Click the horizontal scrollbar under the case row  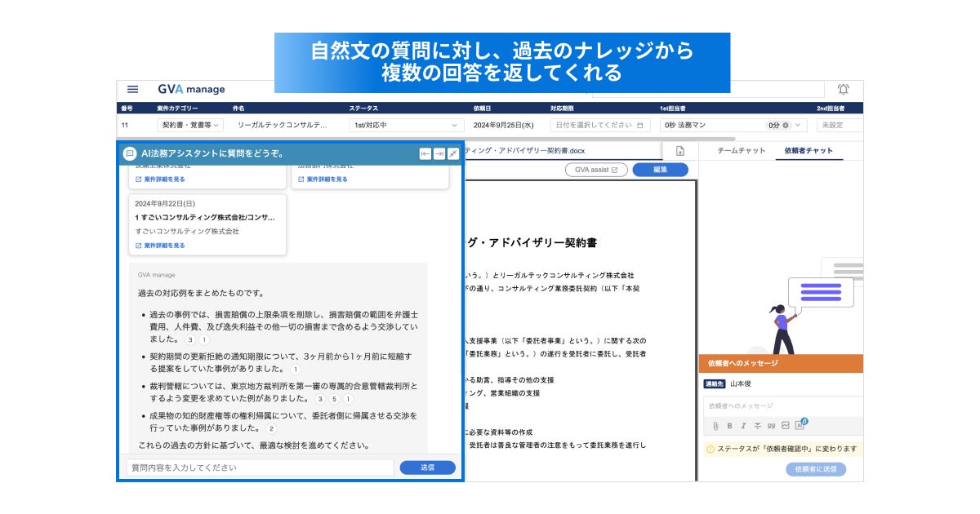(x=426, y=139)
